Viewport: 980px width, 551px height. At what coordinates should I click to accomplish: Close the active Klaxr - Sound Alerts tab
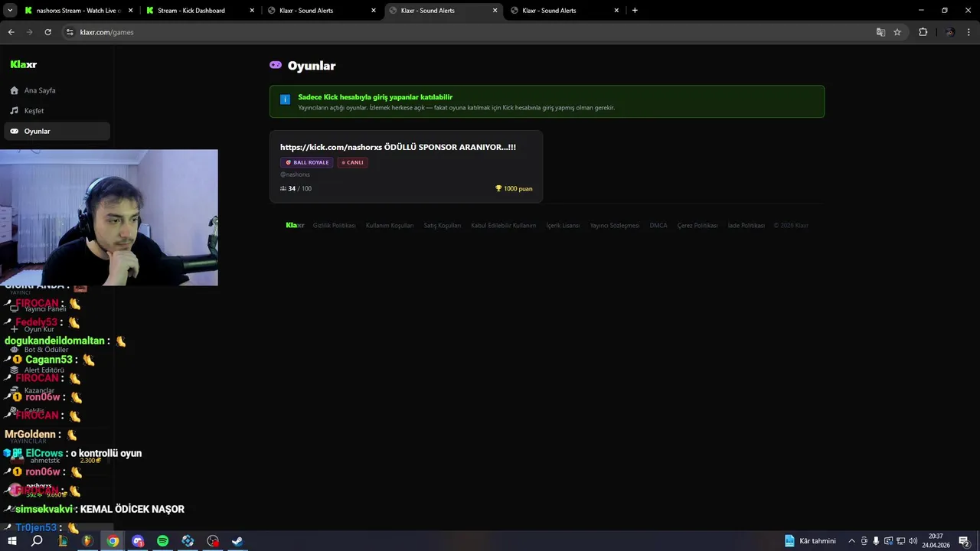tap(495, 11)
